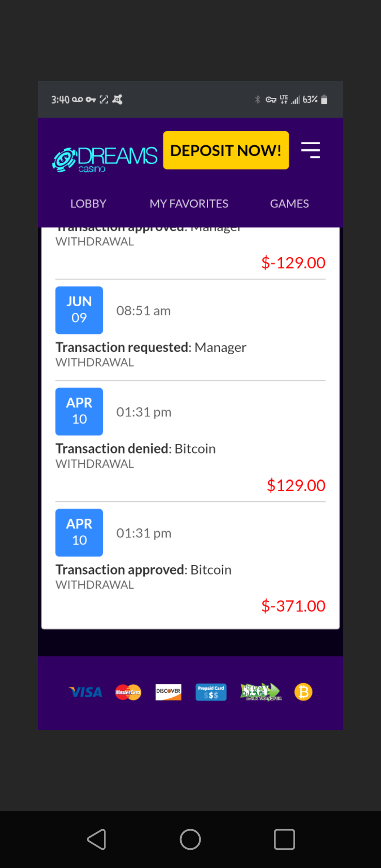Tap the Discover card icon
The width and height of the screenshot is (381, 868).
click(168, 692)
